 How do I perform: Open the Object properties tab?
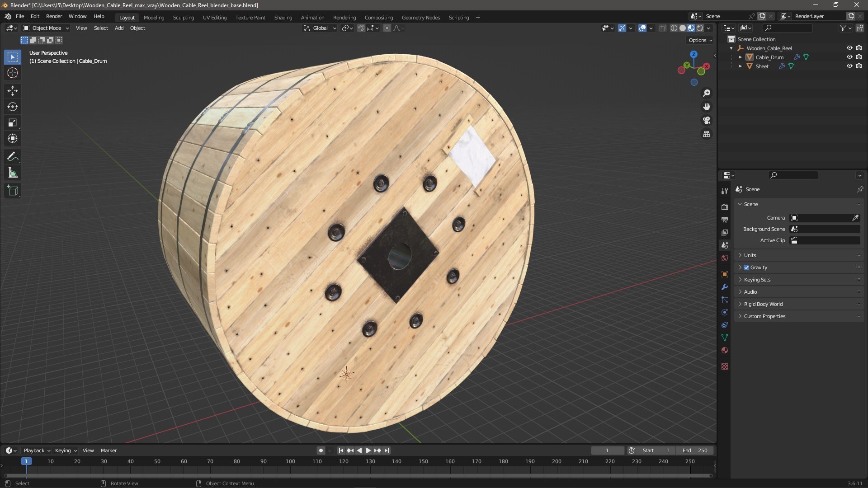[x=725, y=274]
